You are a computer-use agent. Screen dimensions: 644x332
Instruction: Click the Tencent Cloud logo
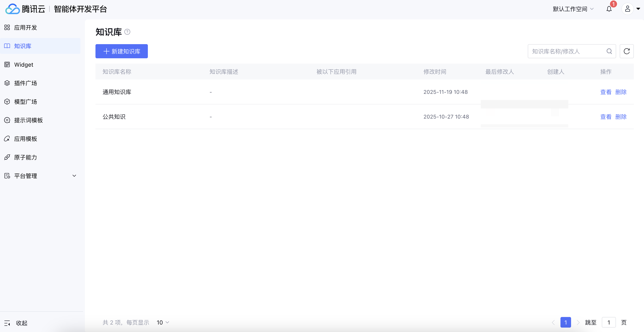point(25,9)
